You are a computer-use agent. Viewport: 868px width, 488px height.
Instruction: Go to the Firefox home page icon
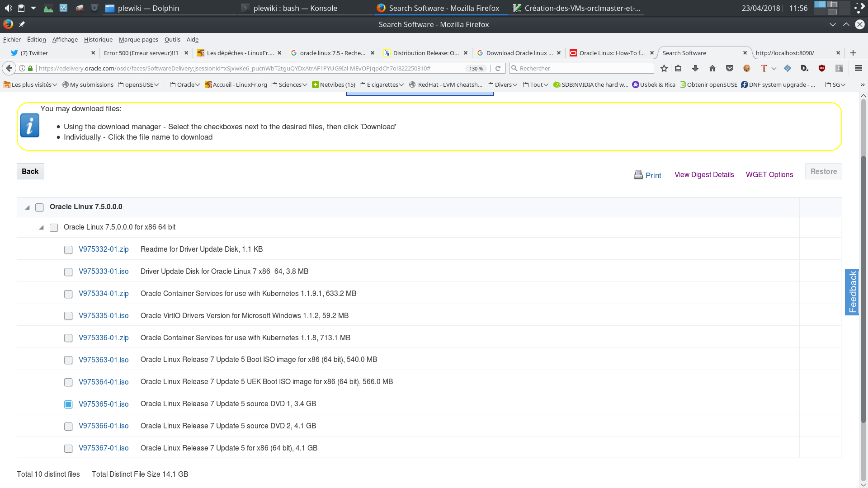712,68
